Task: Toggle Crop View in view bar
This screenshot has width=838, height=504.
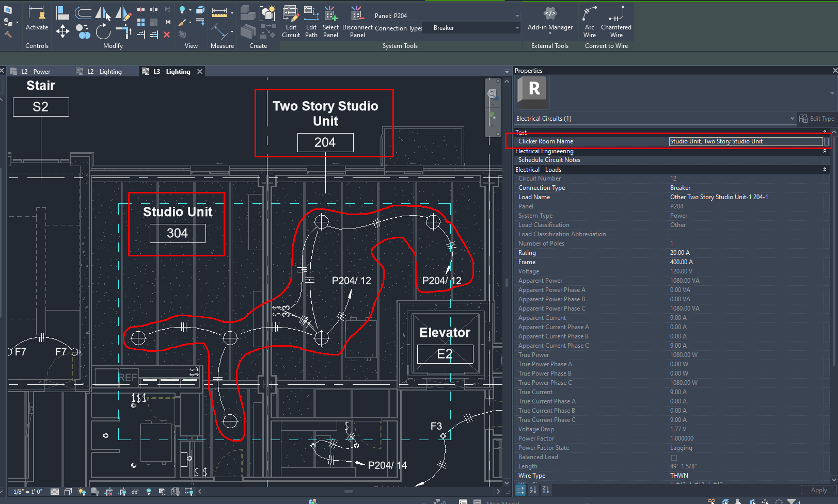Action: click(108, 492)
